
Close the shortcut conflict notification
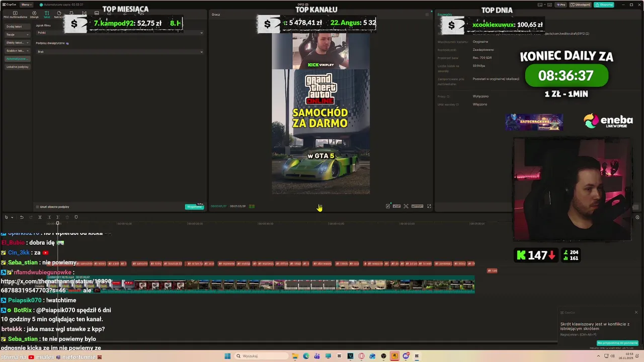pyautogui.click(x=636, y=312)
